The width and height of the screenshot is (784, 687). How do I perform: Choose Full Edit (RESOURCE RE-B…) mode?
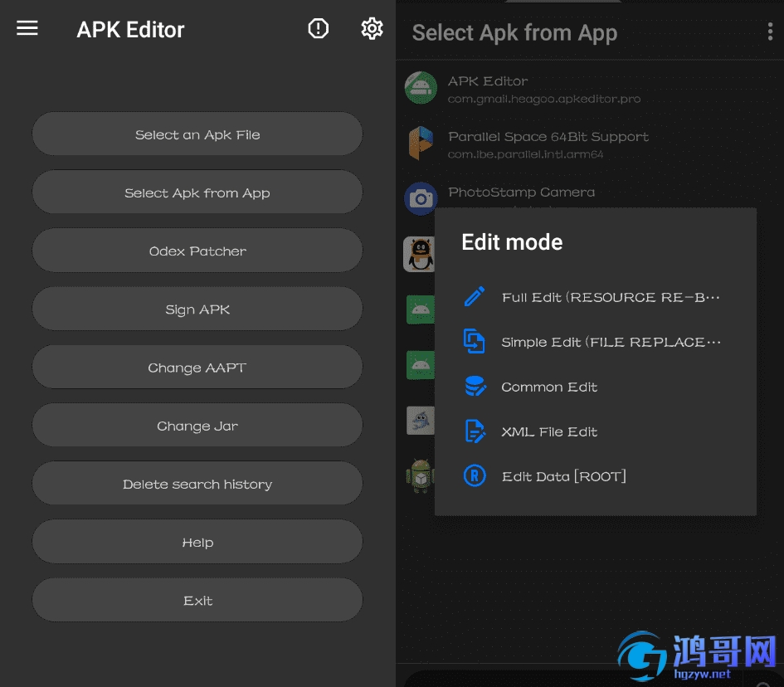tap(595, 297)
